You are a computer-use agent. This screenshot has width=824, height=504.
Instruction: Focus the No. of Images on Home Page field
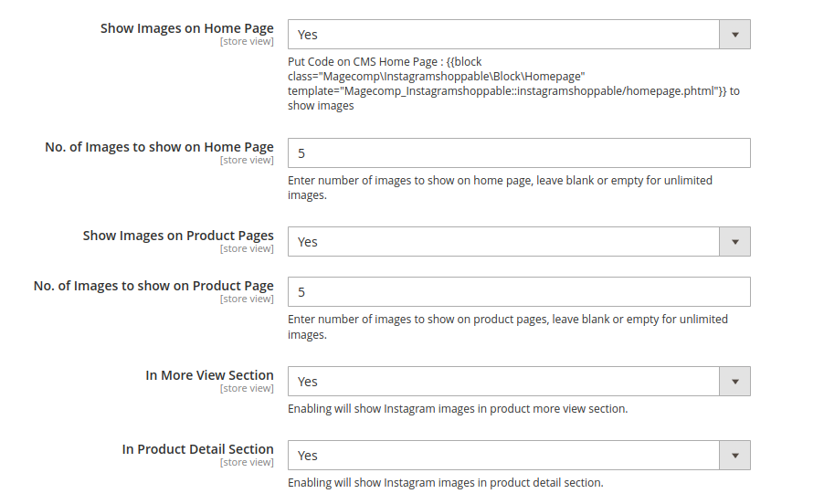tap(519, 153)
